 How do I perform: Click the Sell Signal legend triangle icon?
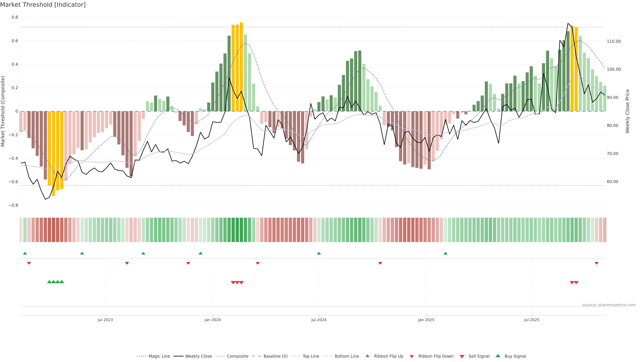(x=462, y=356)
